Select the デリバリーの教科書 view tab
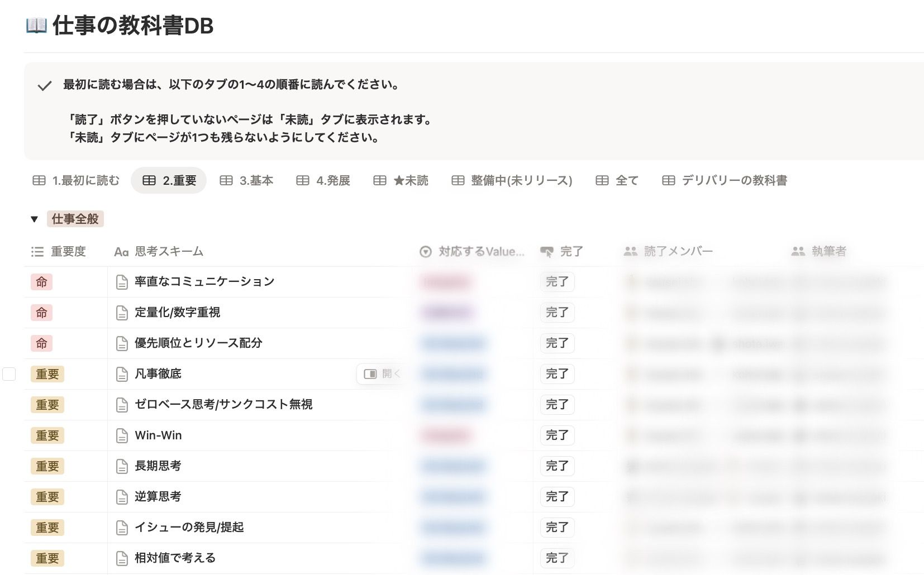924x575 pixels. pos(725,180)
